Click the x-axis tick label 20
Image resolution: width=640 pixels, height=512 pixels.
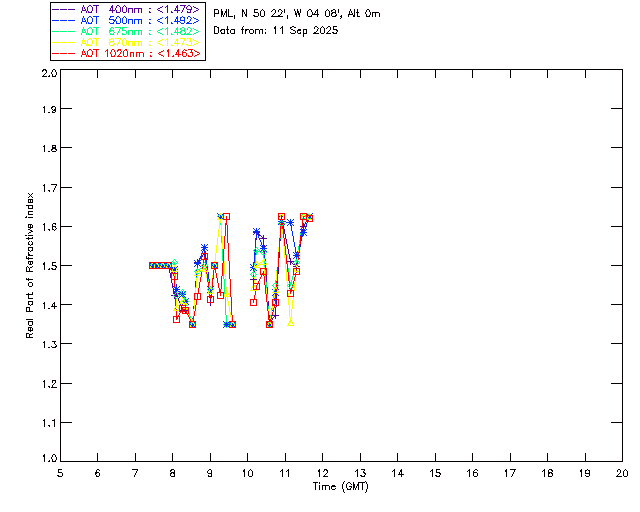tap(622, 472)
